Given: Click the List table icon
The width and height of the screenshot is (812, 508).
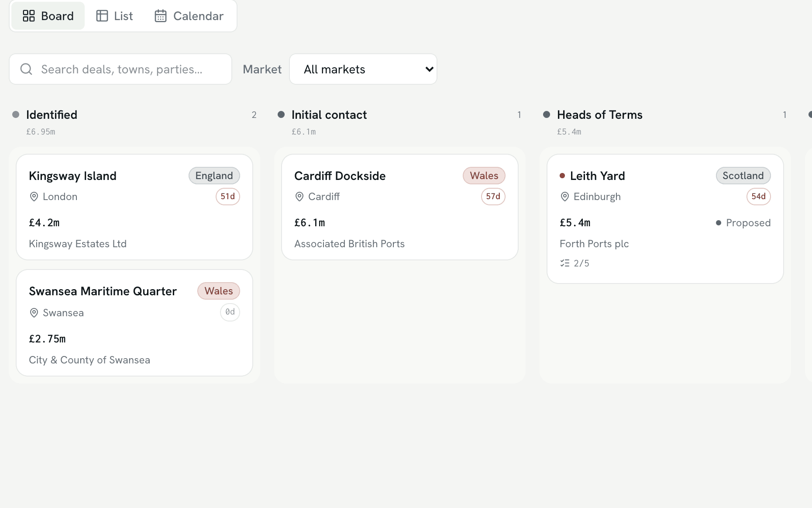Looking at the screenshot, I should point(102,16).
